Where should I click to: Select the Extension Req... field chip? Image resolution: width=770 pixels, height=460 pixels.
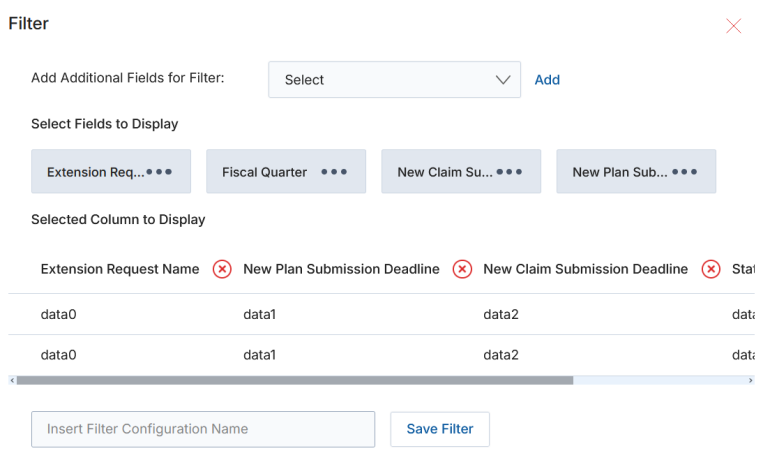click(x=111, y=171)
